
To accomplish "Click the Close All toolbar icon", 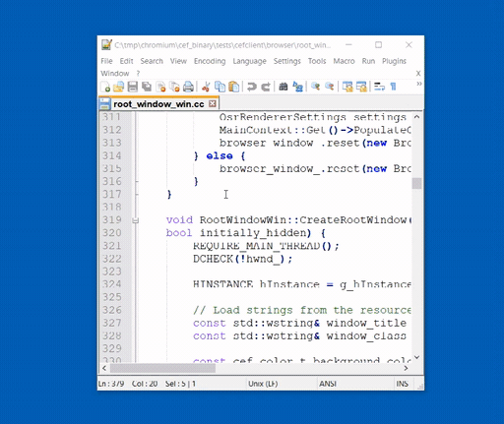I will 174,87.
